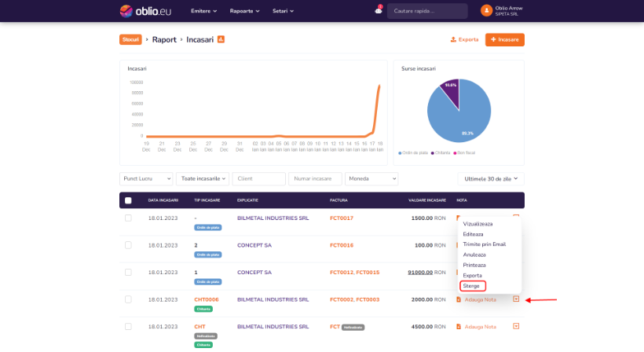Click note icon in CHT0006 row

tap(459, 299)
